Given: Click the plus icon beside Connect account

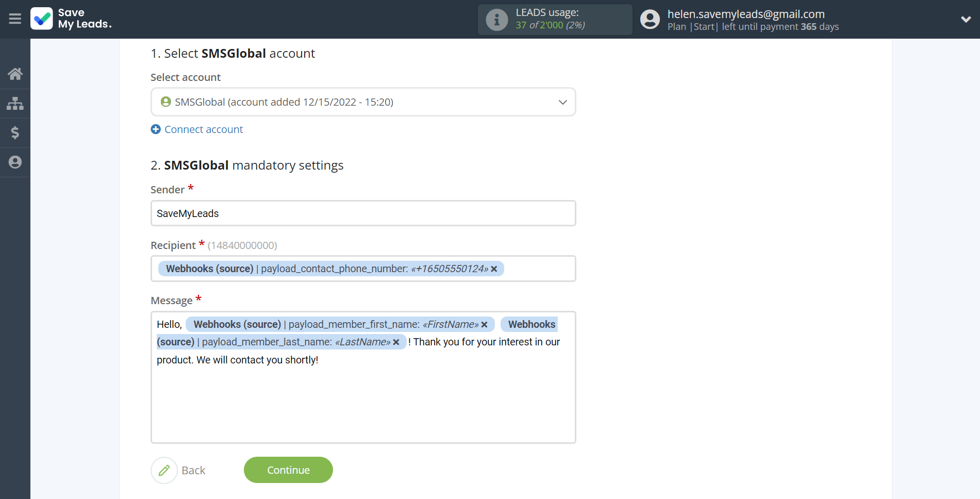Looking at the screenshot, I should point(156,129).
